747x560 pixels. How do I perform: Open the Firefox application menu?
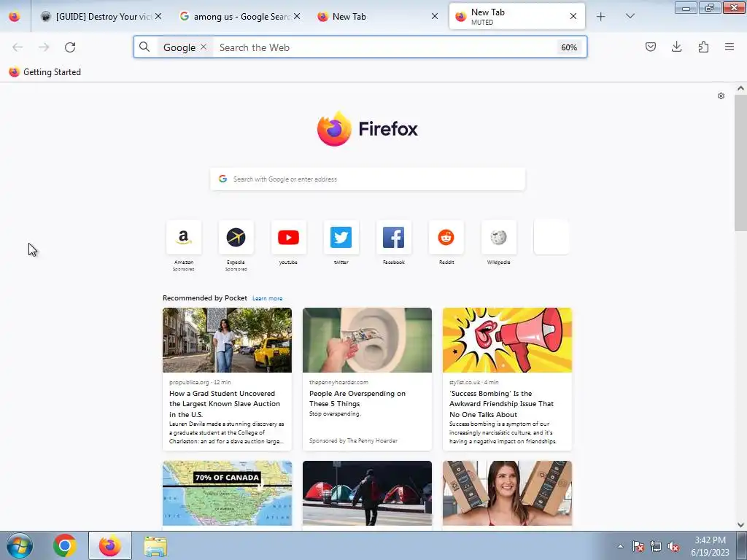coord(729,47)
